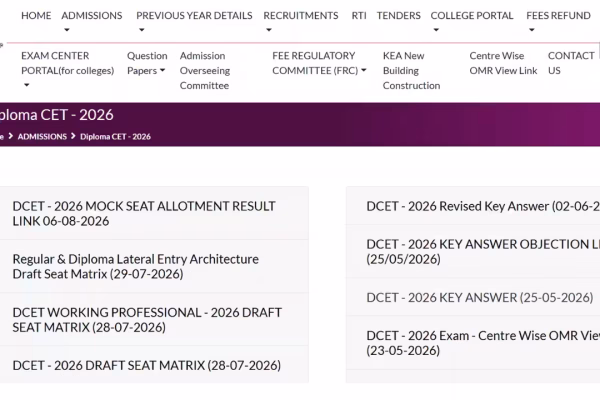Open Architecture Draft Seat Matrix (29-07-2026) link
This screenshot has height=400, width=600.
pyautogui.click(x=135, y=266)
